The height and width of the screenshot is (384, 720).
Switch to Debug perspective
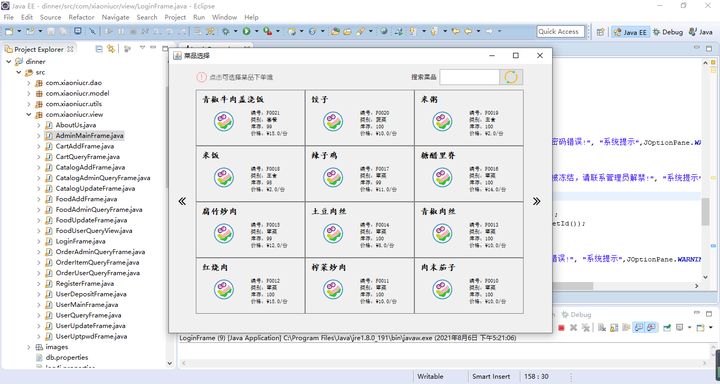pyautogui.click(x=668, y=32)
